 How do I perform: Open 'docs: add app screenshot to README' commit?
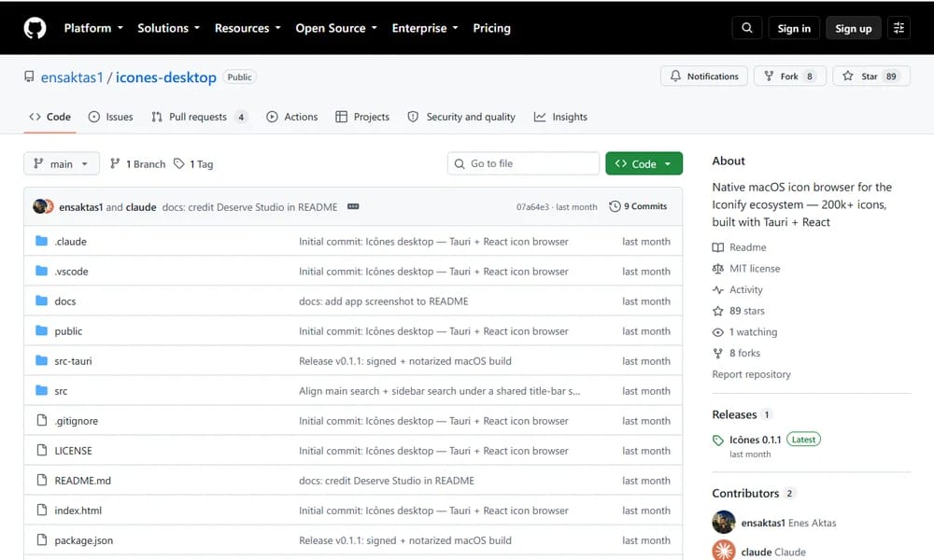point(384,301)
